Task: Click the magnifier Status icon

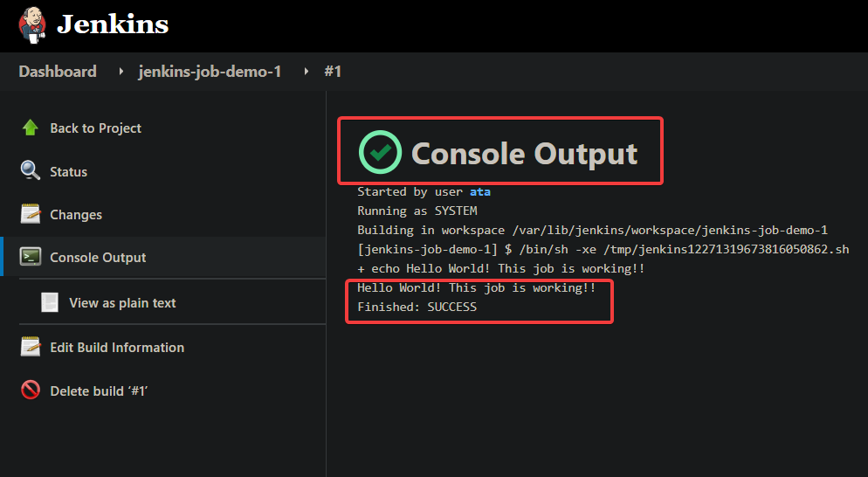Action: 31,170
